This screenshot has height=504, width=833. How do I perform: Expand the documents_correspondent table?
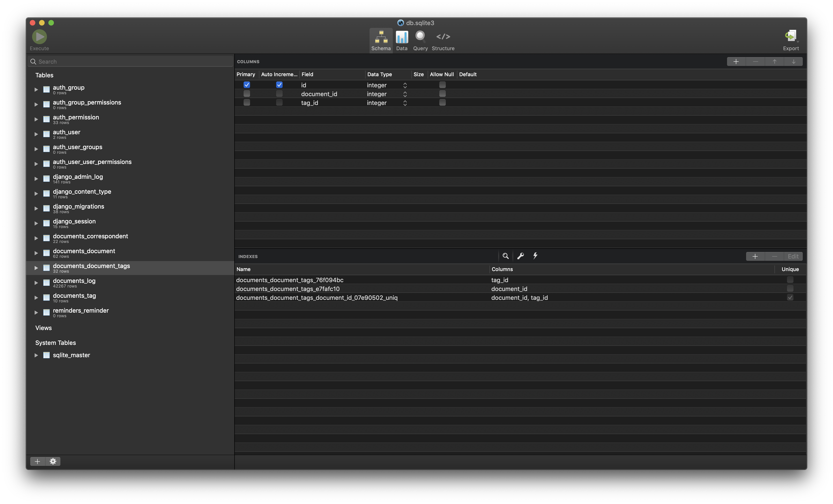click(x=36, y=238)
